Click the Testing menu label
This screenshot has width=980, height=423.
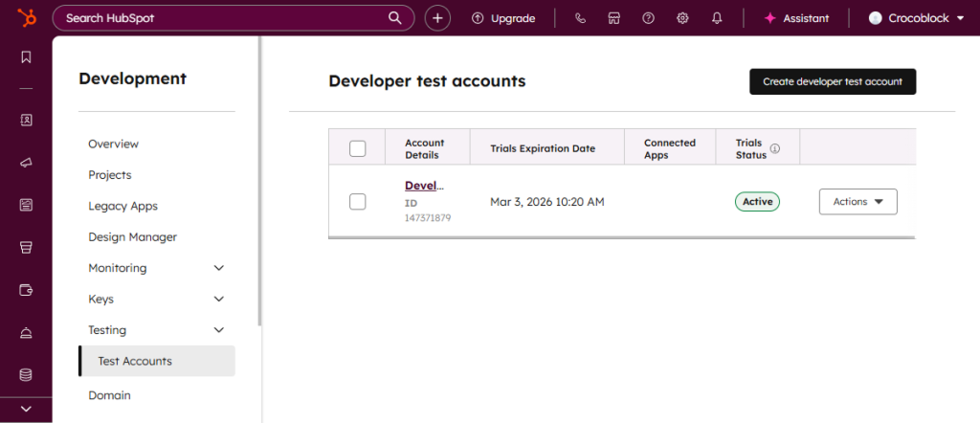click(107, 330)
